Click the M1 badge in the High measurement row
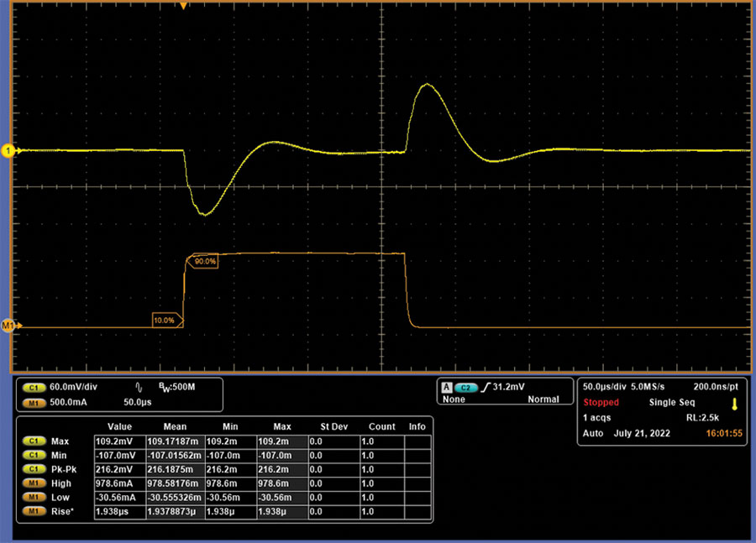The width and height of the screenshot is (756, 543). (x=34, y=483)
